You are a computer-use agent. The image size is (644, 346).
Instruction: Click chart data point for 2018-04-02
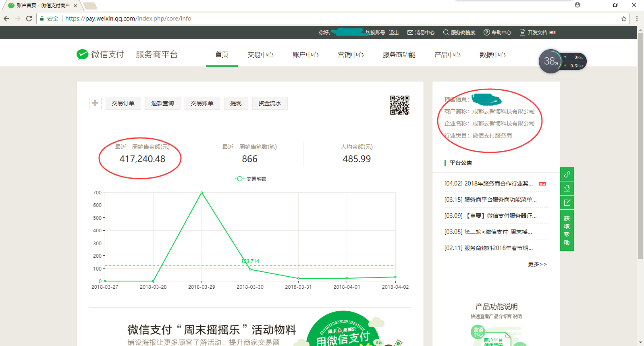pos(395,277)
